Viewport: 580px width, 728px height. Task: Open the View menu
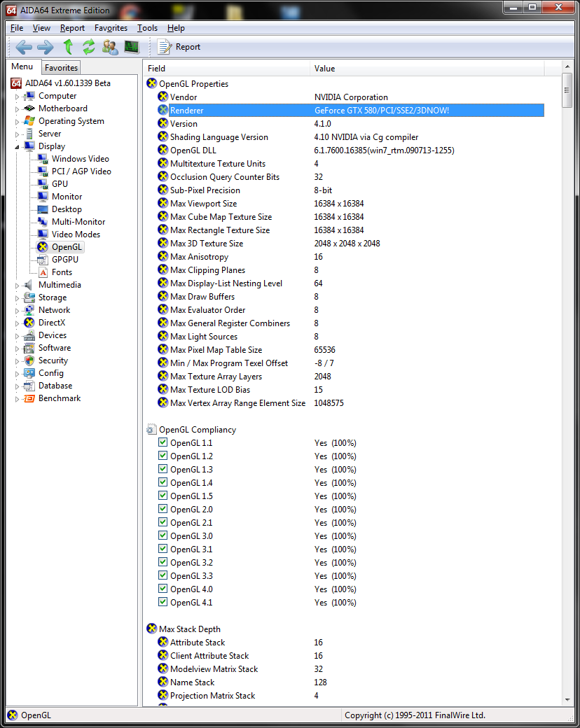coord(41,28)
